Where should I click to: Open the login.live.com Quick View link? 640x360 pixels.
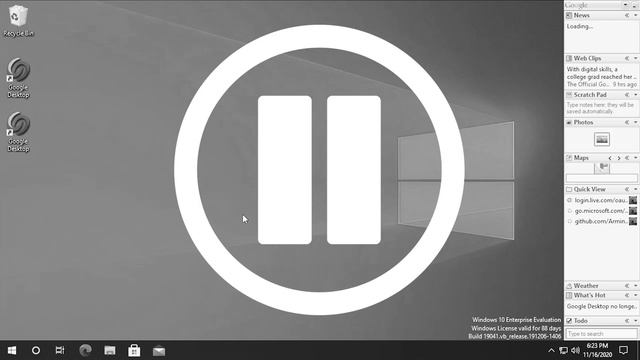tap(601, 200)
